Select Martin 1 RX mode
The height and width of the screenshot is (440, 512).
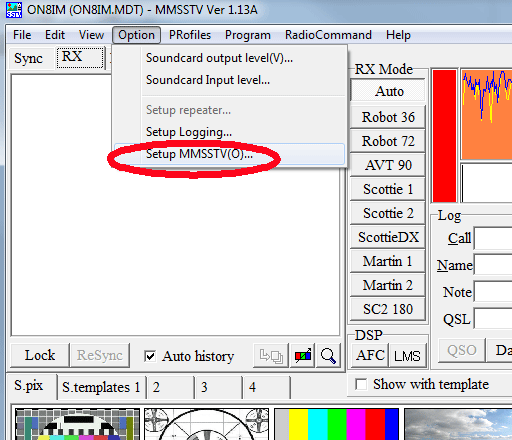tap(388, 261)
